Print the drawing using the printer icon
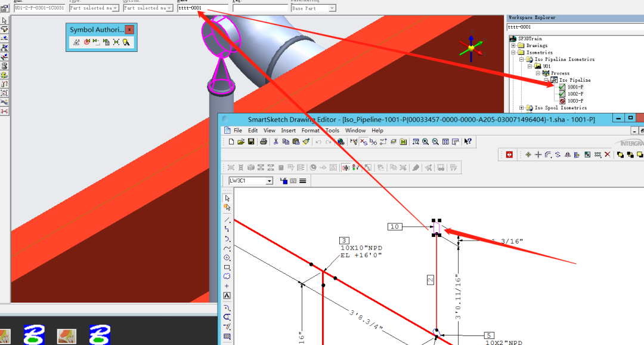The width and height of the screenshot is (644, 345). point(264,142)
